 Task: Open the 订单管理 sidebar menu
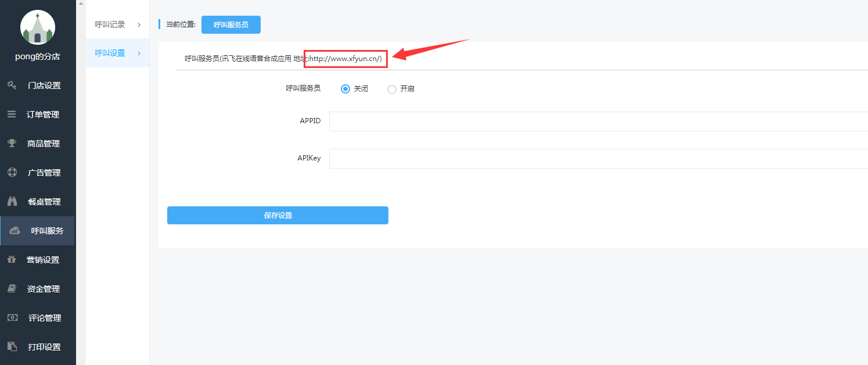click(x=43, y=114)
